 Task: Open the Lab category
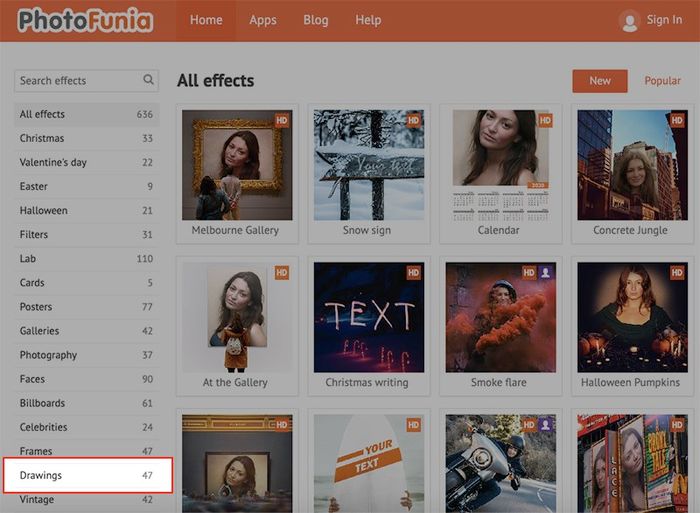[87, 259]
